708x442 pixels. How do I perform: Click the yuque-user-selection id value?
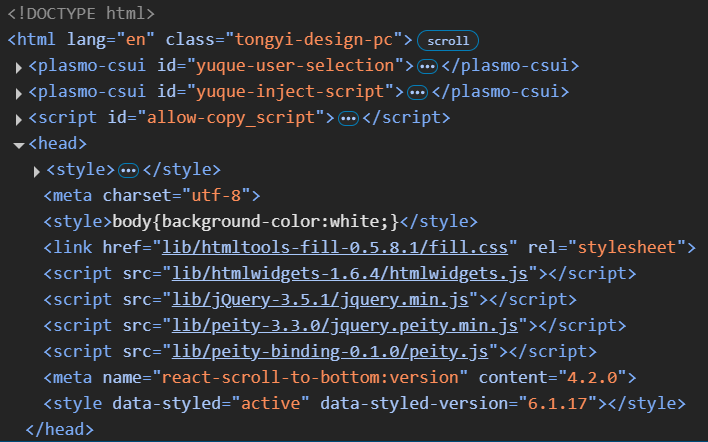(x=295, y=66)
